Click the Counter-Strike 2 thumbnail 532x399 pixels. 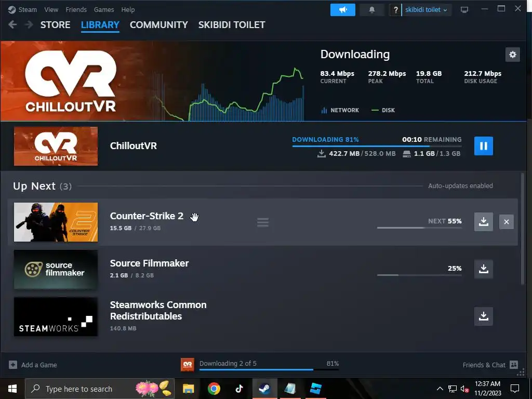point(56,222)
